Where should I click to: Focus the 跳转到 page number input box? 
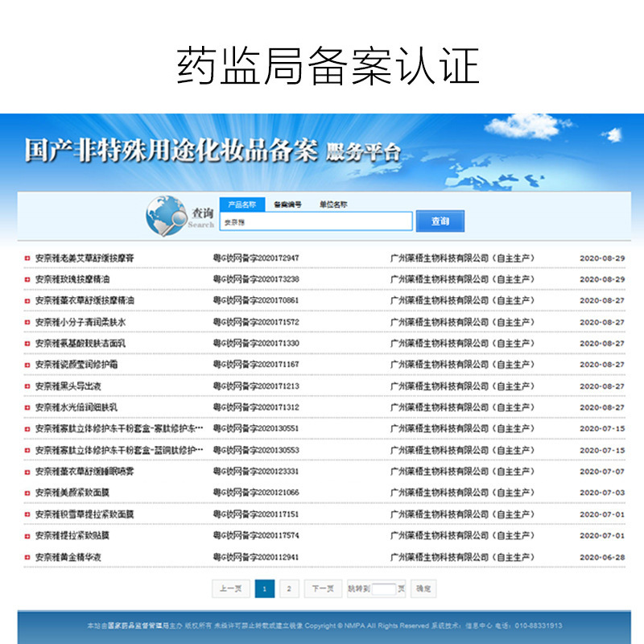[x=384, y=589]
